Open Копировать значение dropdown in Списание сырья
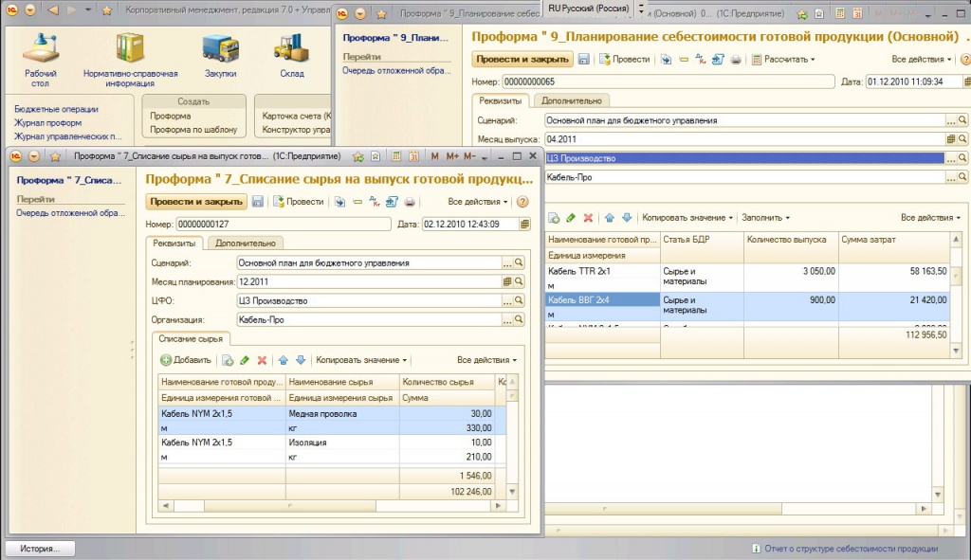Viewport: 971px width, 560px height. click(x=361, y=360)
